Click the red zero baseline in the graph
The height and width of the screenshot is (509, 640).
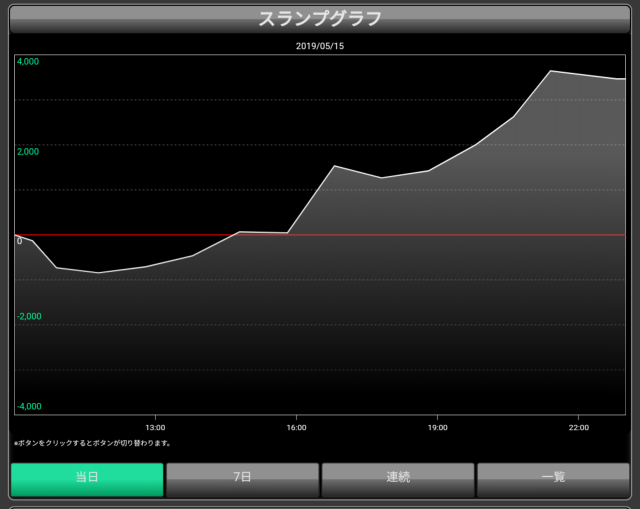[x=400, y=235]
